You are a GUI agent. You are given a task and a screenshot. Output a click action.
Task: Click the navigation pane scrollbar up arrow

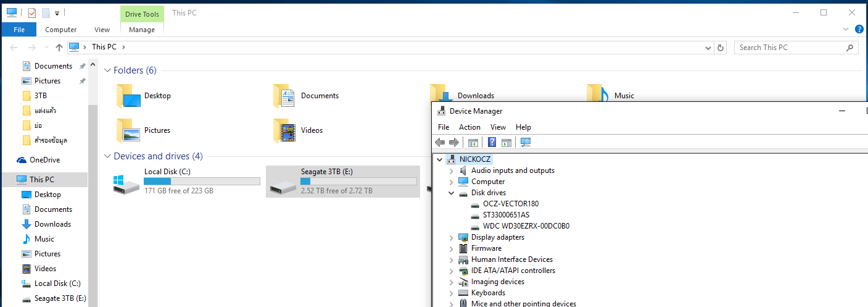[x=93, y=64]
